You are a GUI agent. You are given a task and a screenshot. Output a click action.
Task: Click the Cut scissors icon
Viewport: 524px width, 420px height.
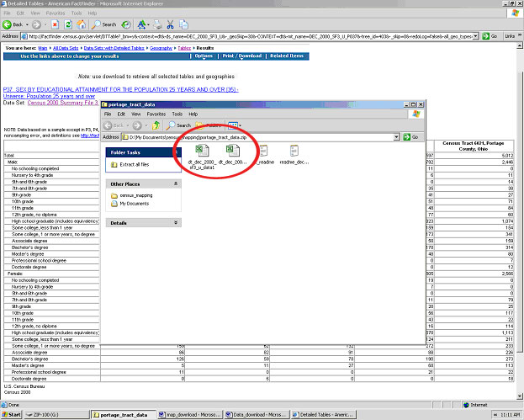point(171,24)
